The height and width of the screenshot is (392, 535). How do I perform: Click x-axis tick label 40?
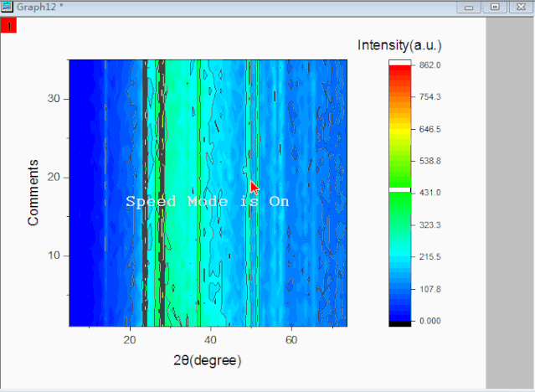pyautogui.click(x=211, y=339)
